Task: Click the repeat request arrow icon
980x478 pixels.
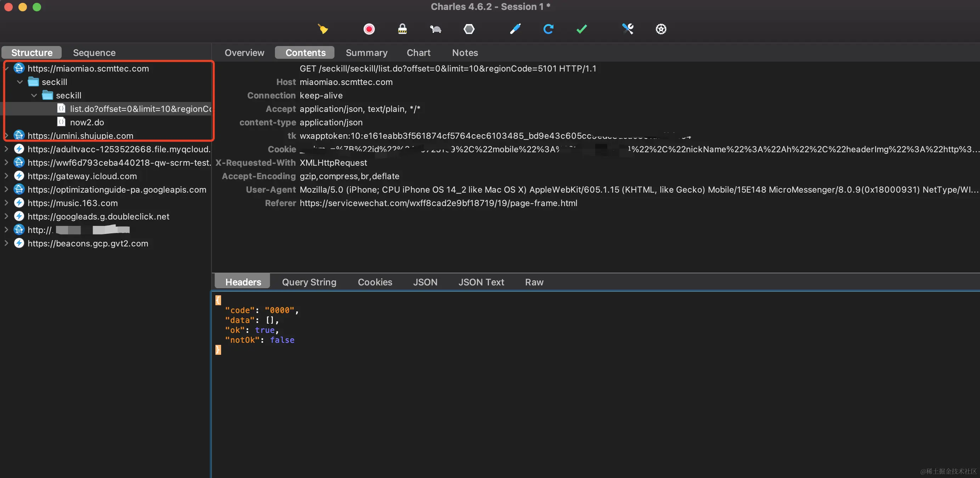Action: coord(548,29)
